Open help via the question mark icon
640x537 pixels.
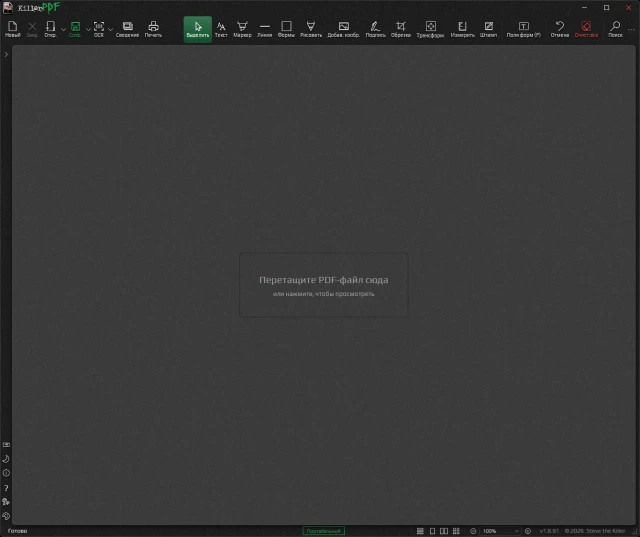point(6,488)
